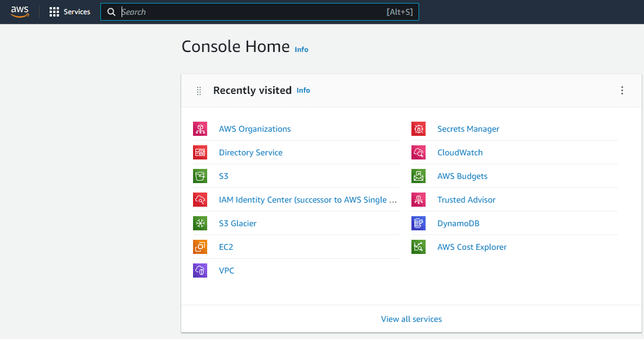The width and height of the screenshot is (644, 339).
Task: Click the orange EC2 icon
Action: point(200,247)
